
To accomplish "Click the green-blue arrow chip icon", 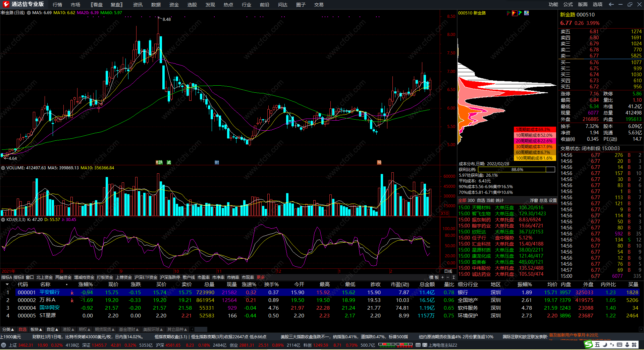I will click(x=520, y=13).
